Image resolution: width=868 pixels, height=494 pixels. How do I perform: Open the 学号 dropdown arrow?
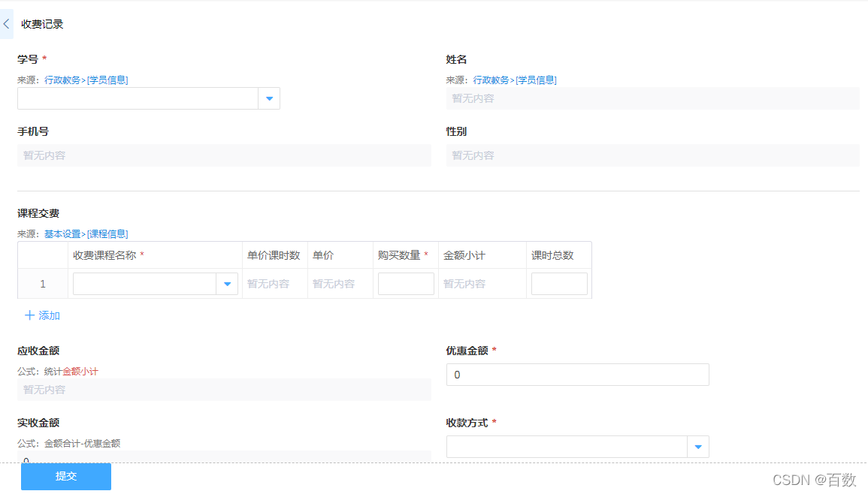coord(269,98)
